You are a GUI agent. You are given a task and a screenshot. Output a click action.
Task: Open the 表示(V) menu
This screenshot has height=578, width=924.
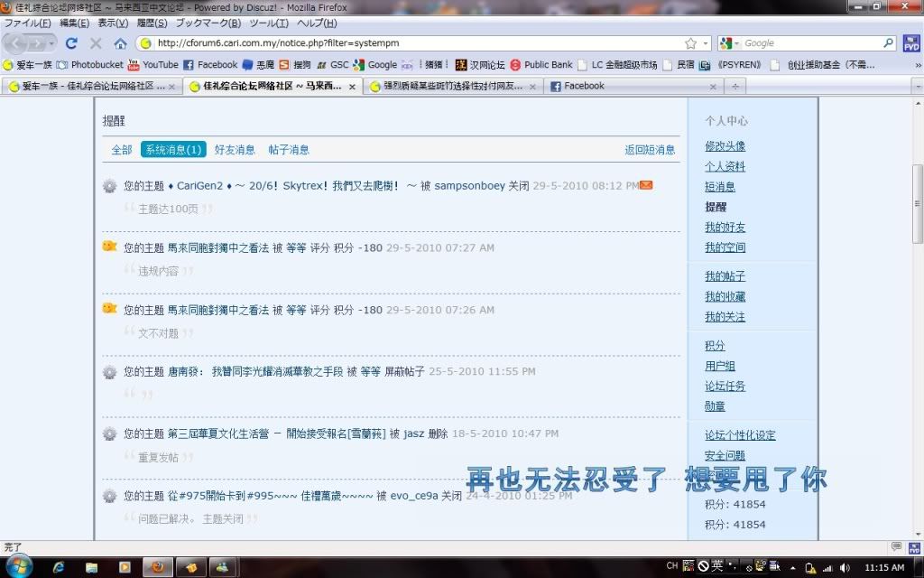pyautogui.click(x=113, y=23)
